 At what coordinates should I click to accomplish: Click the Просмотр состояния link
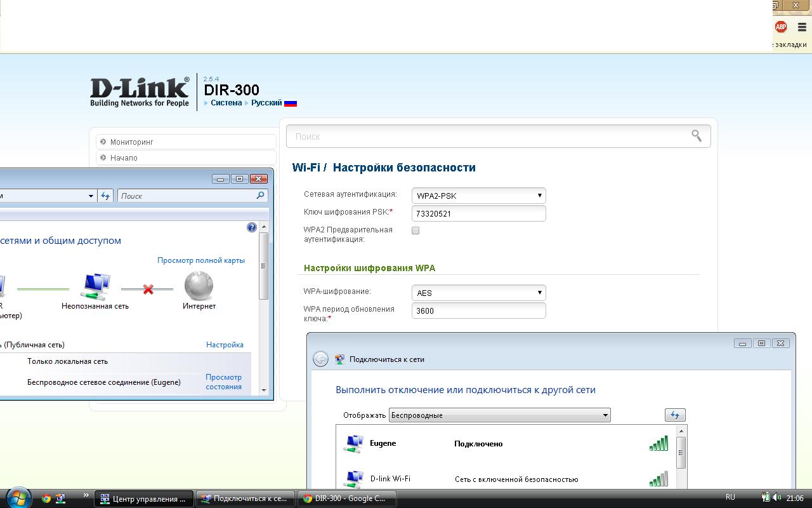click(223, 382)
